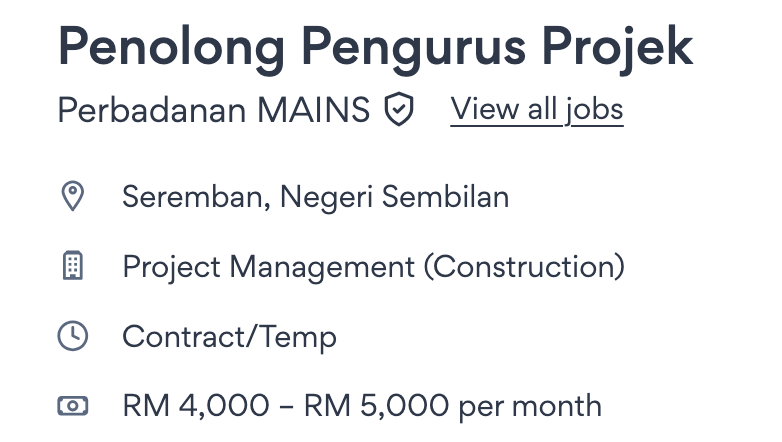Click the per month salary text

point(530,406)
